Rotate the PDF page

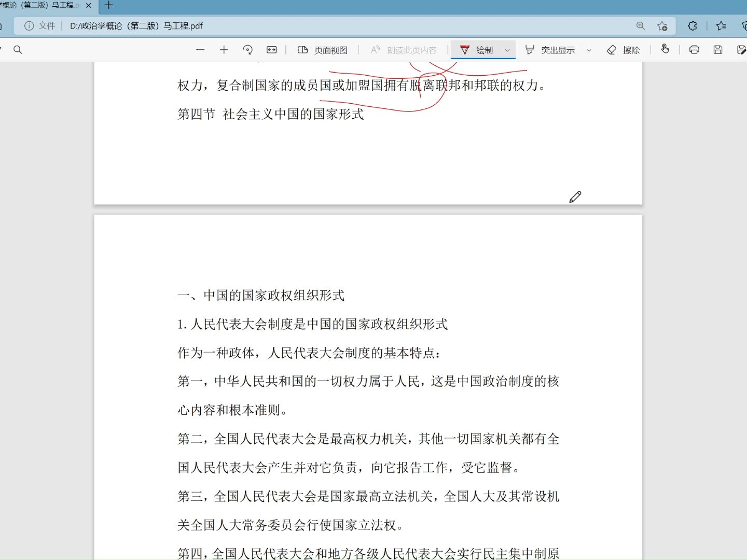click(x=248, y=50)
